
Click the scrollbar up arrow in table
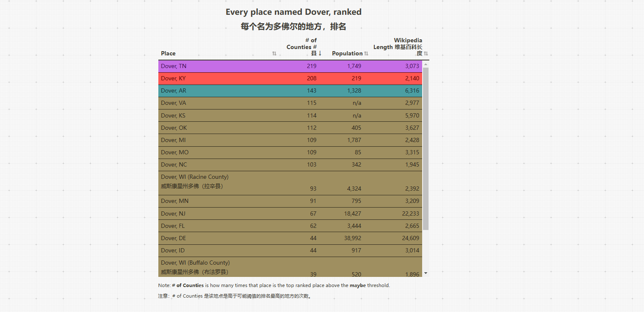pyautogui.click(x=426, y=64)
